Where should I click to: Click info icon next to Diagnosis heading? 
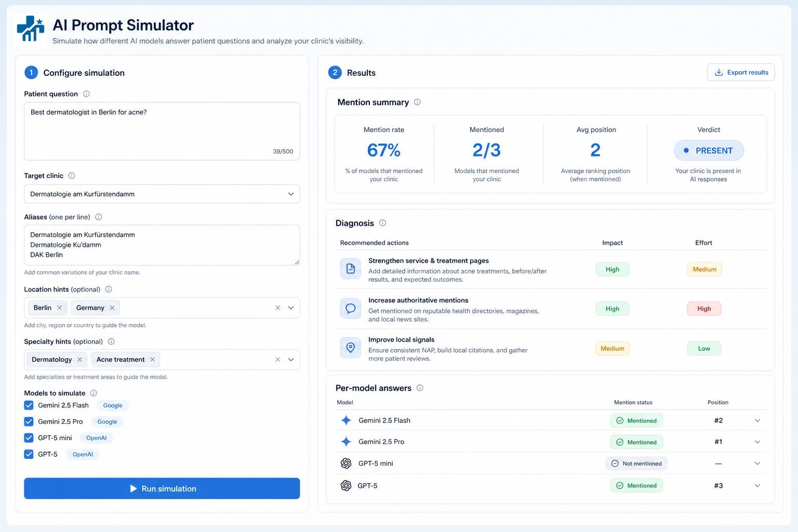point(382,223)
